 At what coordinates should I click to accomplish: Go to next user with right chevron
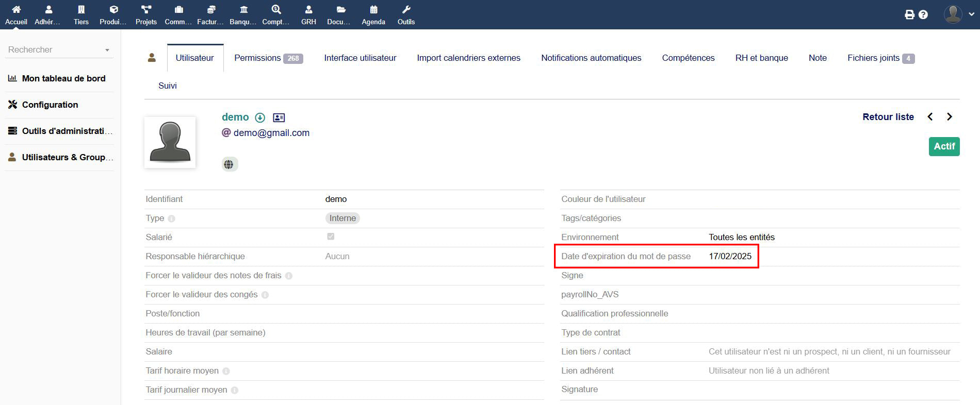(949, 117)
